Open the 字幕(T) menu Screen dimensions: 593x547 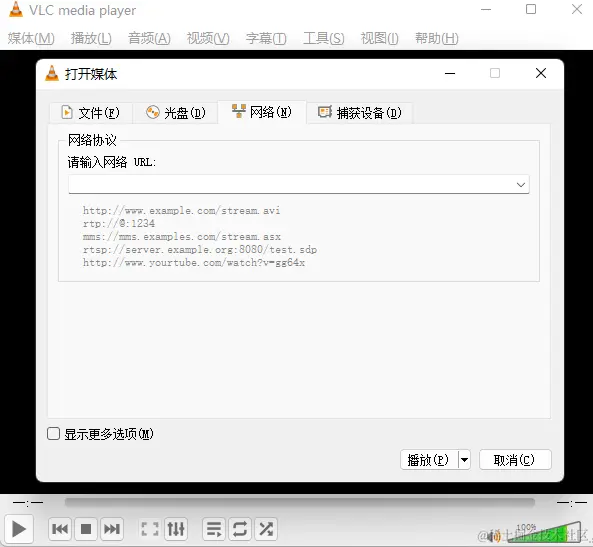(x=266, y=38)
